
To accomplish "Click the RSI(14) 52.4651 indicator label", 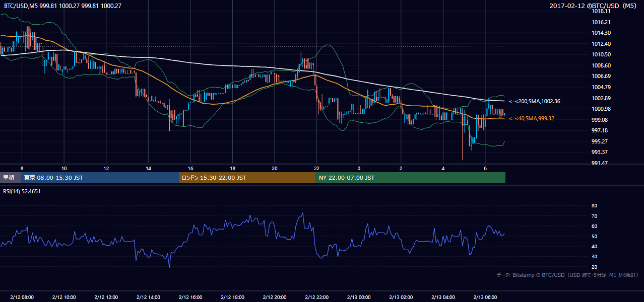I will pyautogui.click(x=22, y=191).
